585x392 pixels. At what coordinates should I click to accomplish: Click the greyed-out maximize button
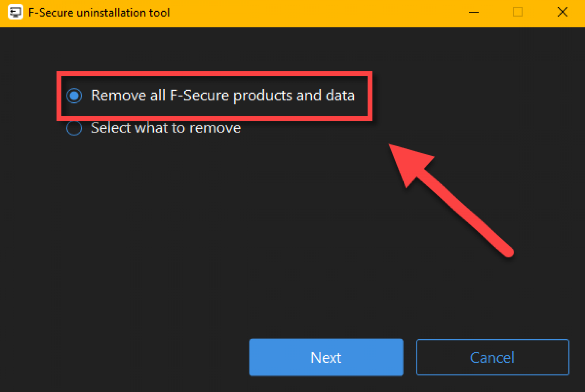pyautogui.click(x=517, y=12)
